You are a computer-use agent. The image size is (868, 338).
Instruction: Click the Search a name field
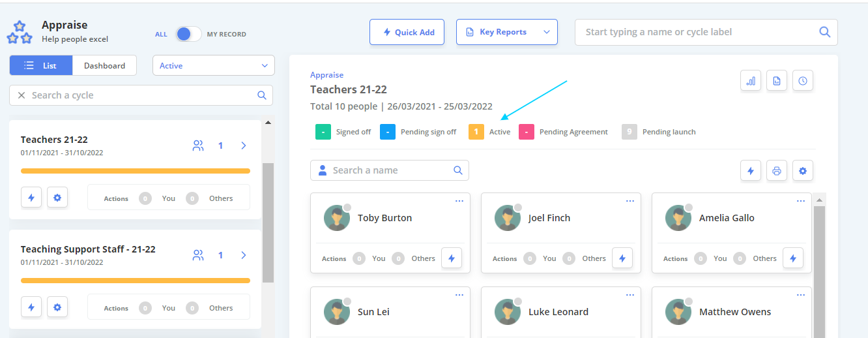click(x=390, y=170)
